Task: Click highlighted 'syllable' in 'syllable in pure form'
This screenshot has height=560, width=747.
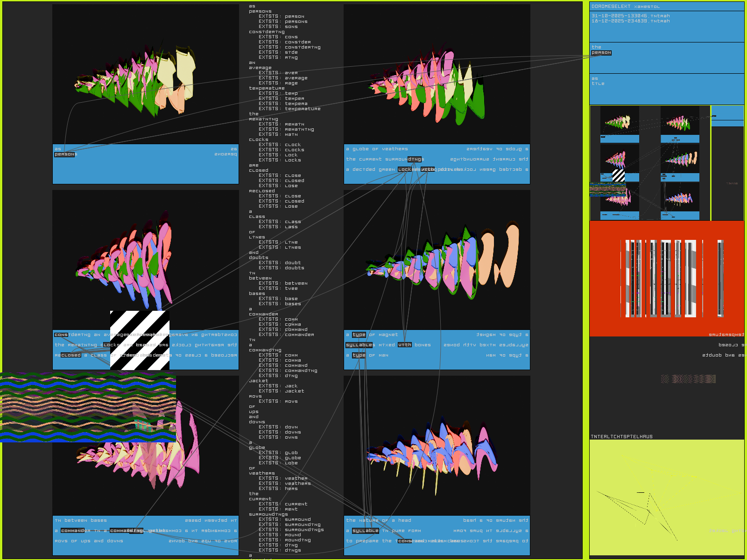Action: (x=365, y=531)
